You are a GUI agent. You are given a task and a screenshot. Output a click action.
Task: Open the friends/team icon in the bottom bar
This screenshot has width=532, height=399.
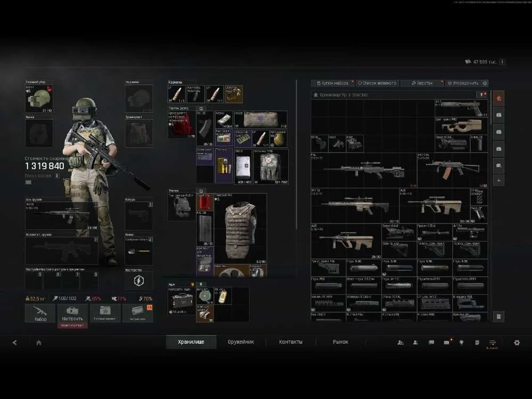401,343
